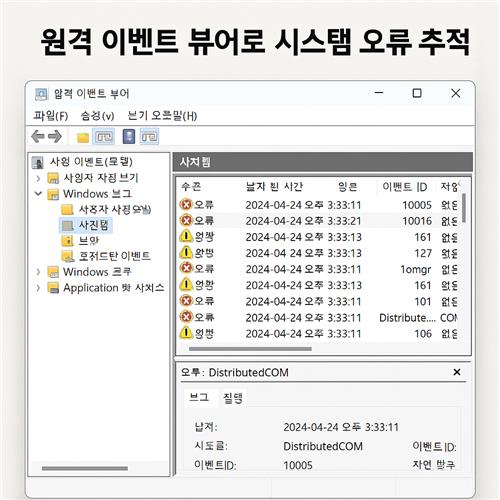Expand the 사잉자 자징 브기 tree node
500x500 pixels.
(x=38, y=178)
